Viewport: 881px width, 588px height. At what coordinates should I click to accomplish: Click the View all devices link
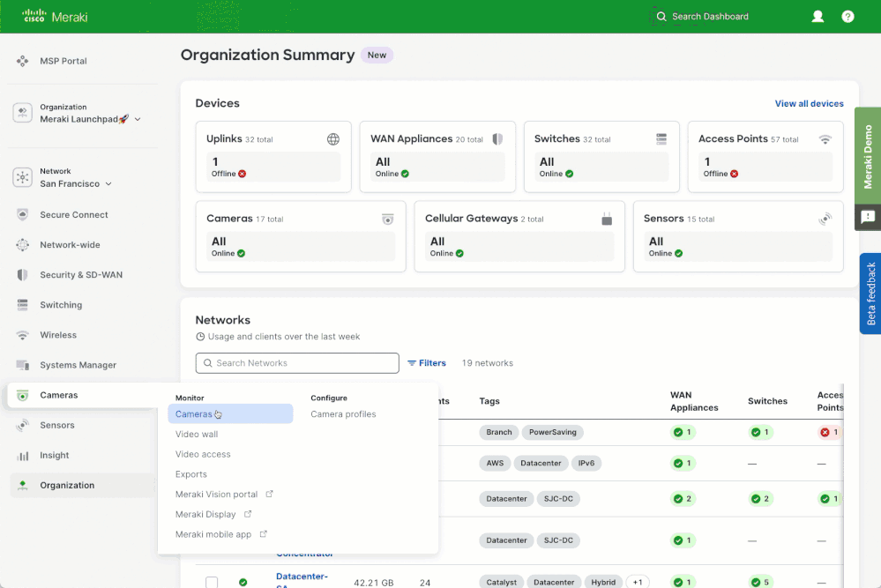click(x=809, y=103)
